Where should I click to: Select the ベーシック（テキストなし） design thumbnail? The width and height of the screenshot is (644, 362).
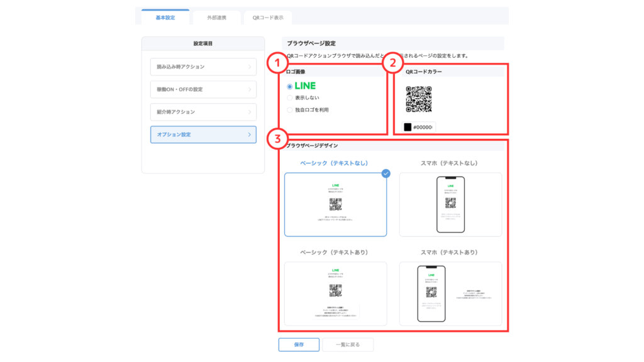[x=335, y=204]
